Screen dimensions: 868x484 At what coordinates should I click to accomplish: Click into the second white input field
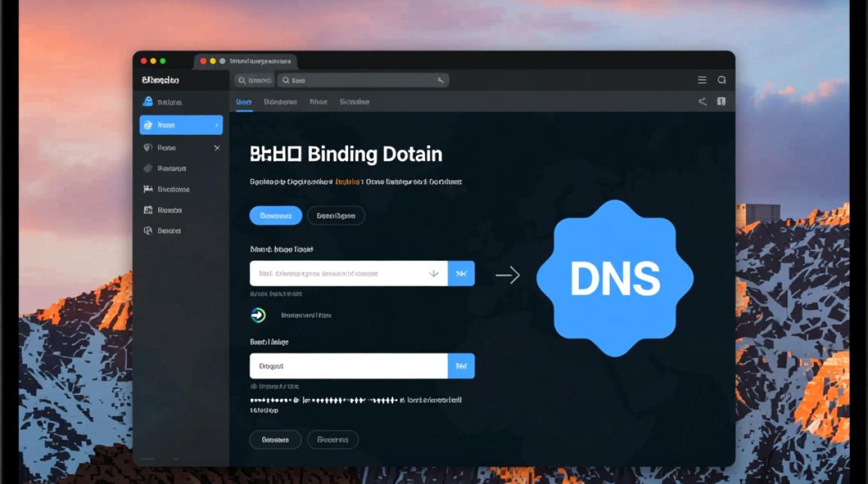[x=348, y=366]
